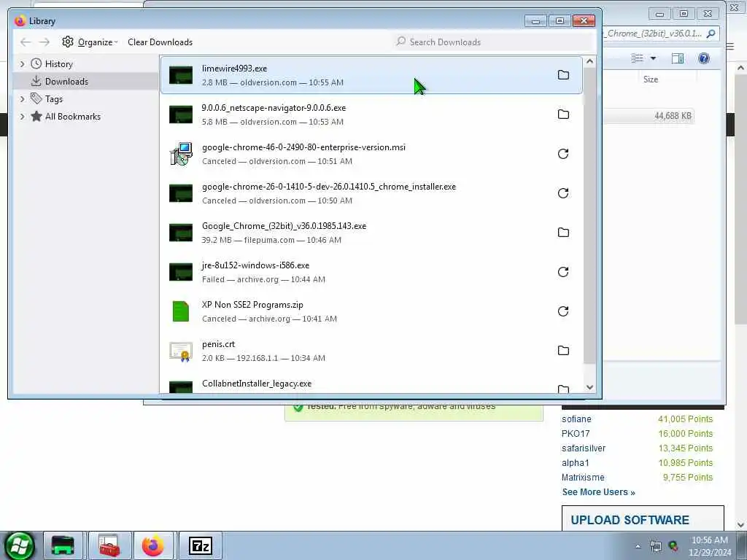
Task: Click the Library back arrow
Action: coord(26,42)
